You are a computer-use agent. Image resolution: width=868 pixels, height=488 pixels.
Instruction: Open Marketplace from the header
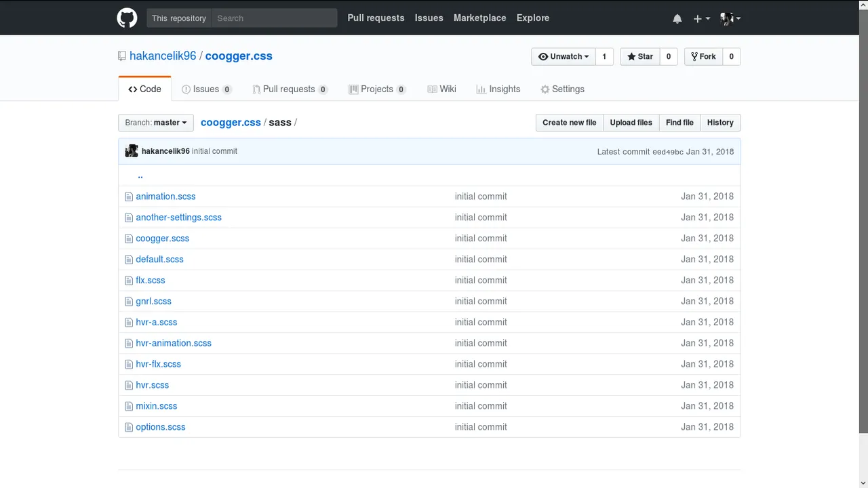pos(480,18)
